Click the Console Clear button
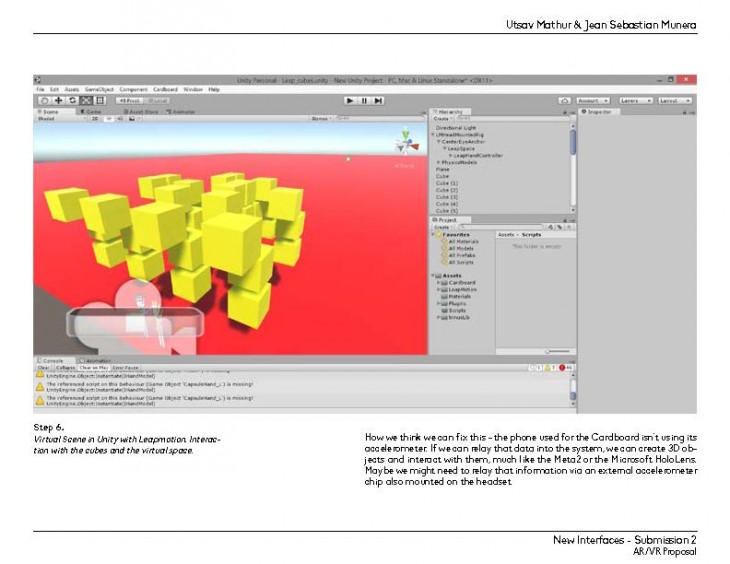The image size is (730, 564). pos(43,368)
